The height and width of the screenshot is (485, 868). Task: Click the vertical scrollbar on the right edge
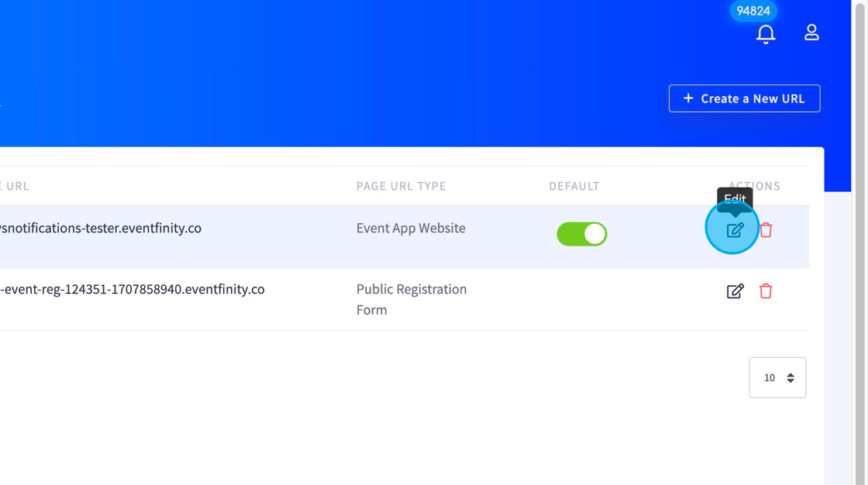point(859,242)
